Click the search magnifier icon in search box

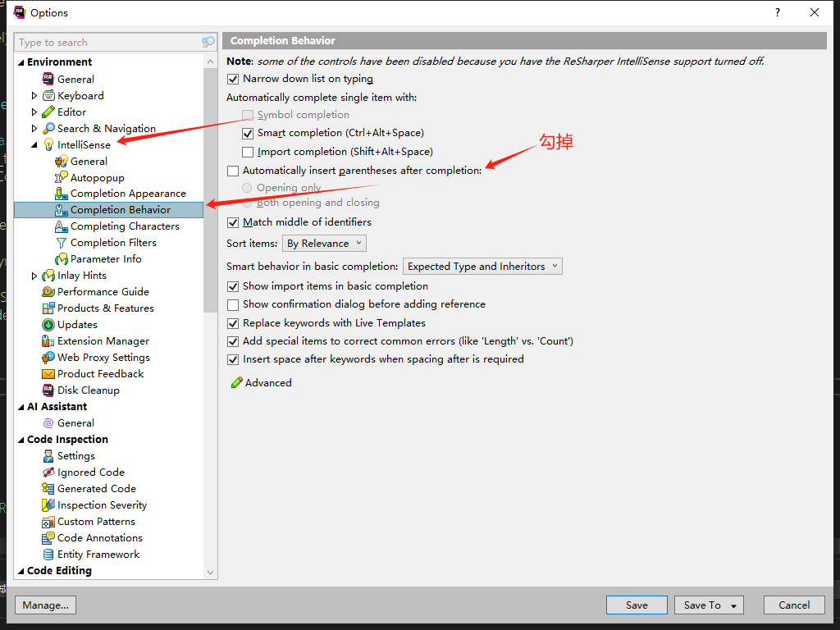tap(208, 42)
